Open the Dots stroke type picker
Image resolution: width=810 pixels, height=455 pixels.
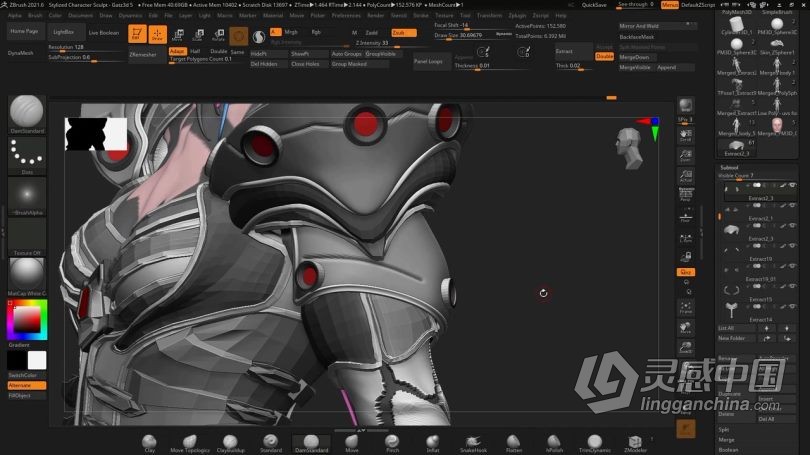(27, 156)
